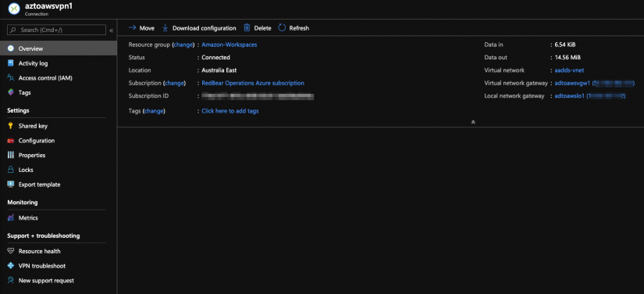Select the 14.56 MiB data out value
The image size is (644, 294).
(x=568, y=58)
